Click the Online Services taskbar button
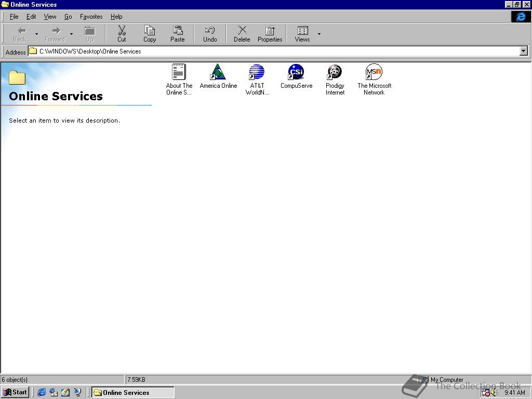532x399 pixels. click(x=133, y=392)
